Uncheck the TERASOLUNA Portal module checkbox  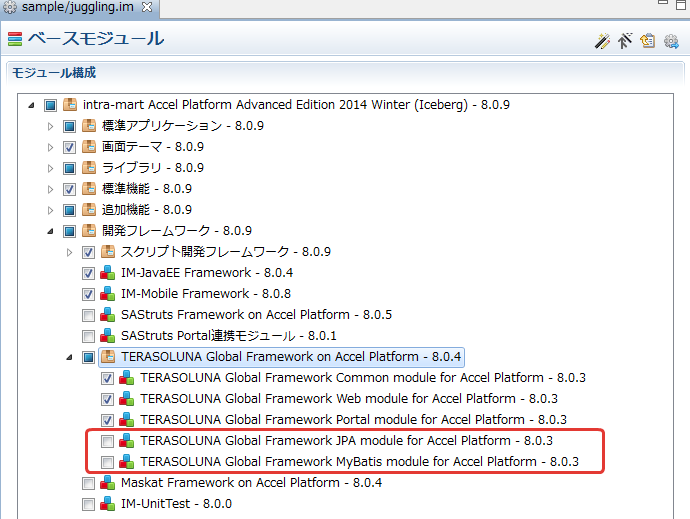[107, 420]
